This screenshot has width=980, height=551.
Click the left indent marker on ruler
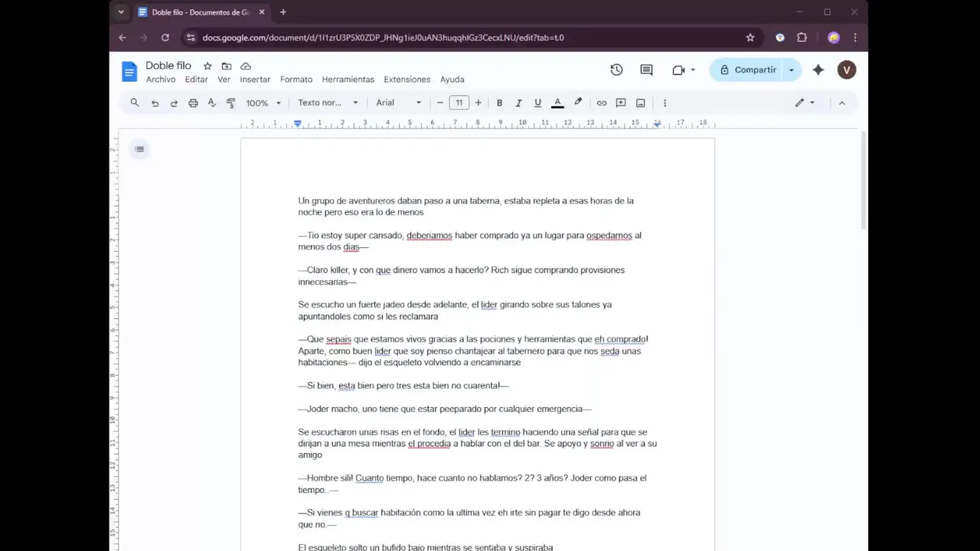pos(298,123)
